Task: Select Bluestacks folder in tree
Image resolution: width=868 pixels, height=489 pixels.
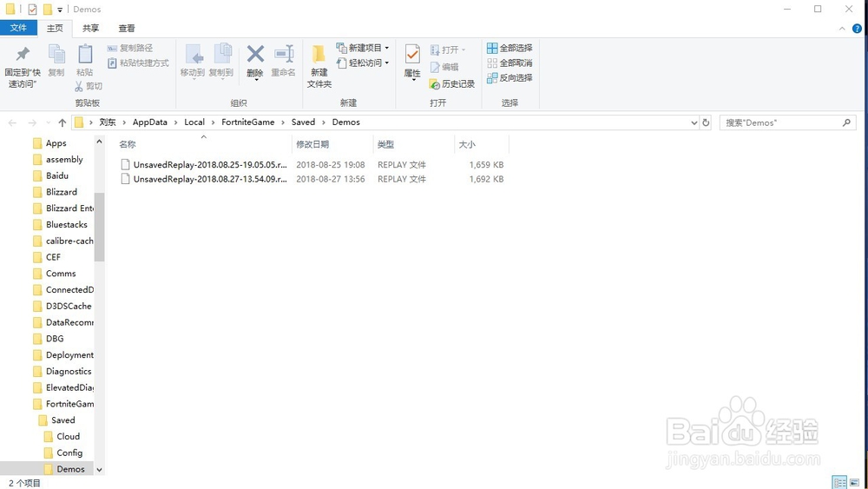Action: [x=67, y=225]
